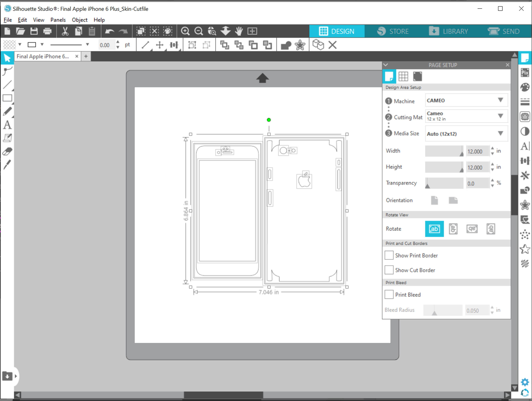
Task: Create a new document from toolbar
Action: tap(7, 31)
